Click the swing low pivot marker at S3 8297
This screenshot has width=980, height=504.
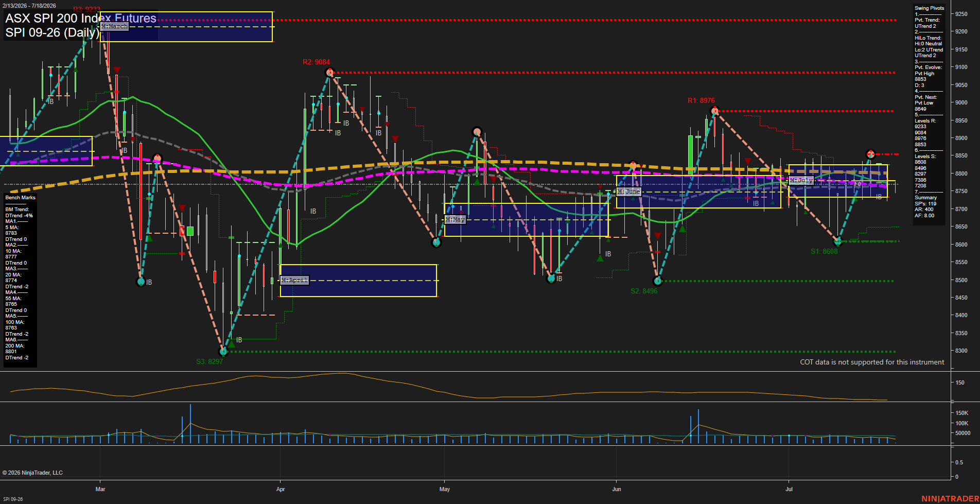point(223,352)
